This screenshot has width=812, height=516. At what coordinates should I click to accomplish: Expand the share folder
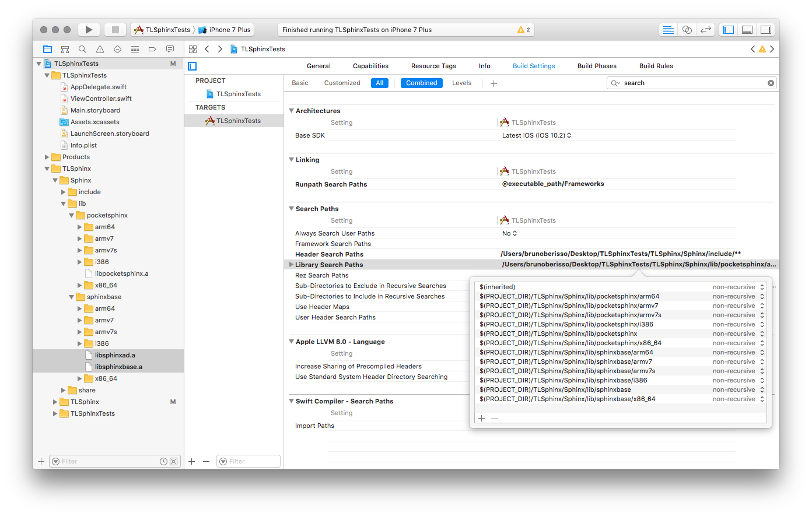tap(64, 390)
